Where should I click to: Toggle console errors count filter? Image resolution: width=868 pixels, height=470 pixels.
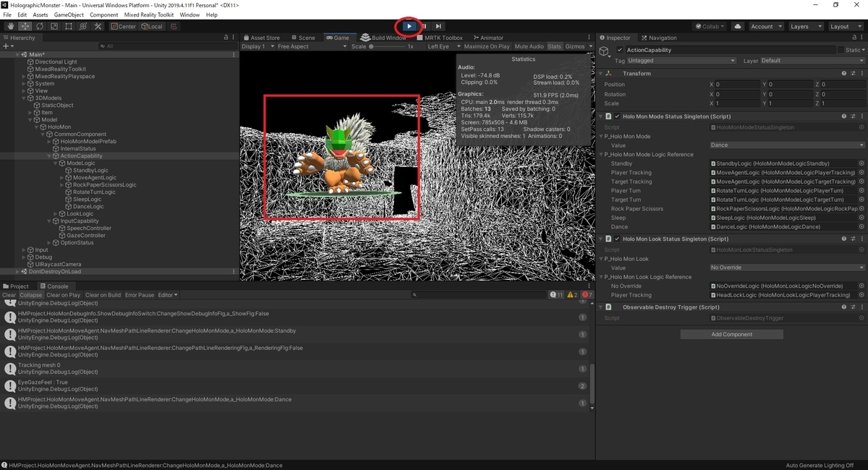[587, 295]
